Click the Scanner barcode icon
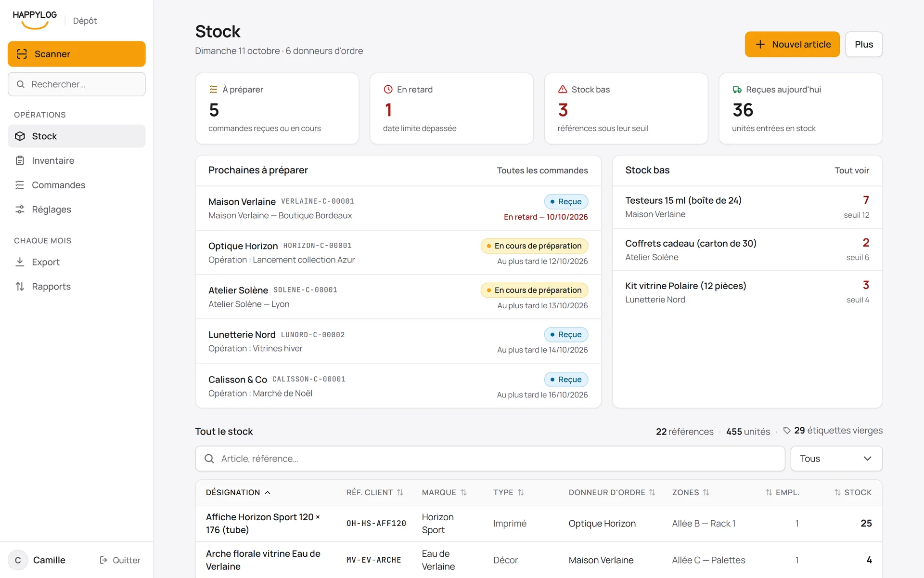Screen dimensions: 924x578 pyautogui.click(x=22, y=54)
